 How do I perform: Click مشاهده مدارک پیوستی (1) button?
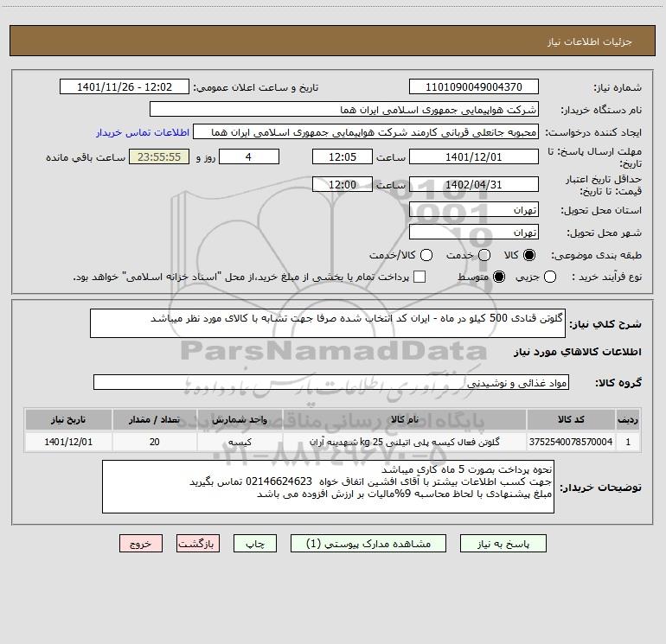368,544
